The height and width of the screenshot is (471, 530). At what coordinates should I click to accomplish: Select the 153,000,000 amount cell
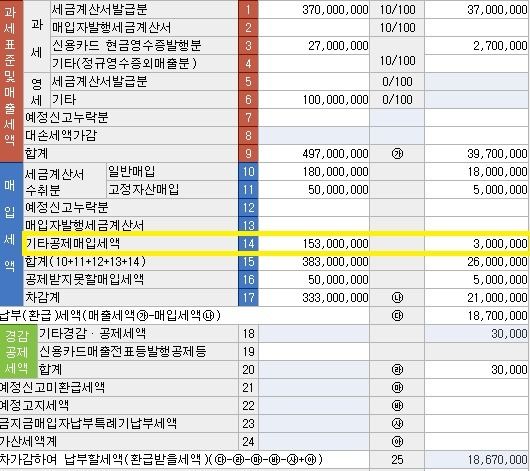tap(314, 243)
